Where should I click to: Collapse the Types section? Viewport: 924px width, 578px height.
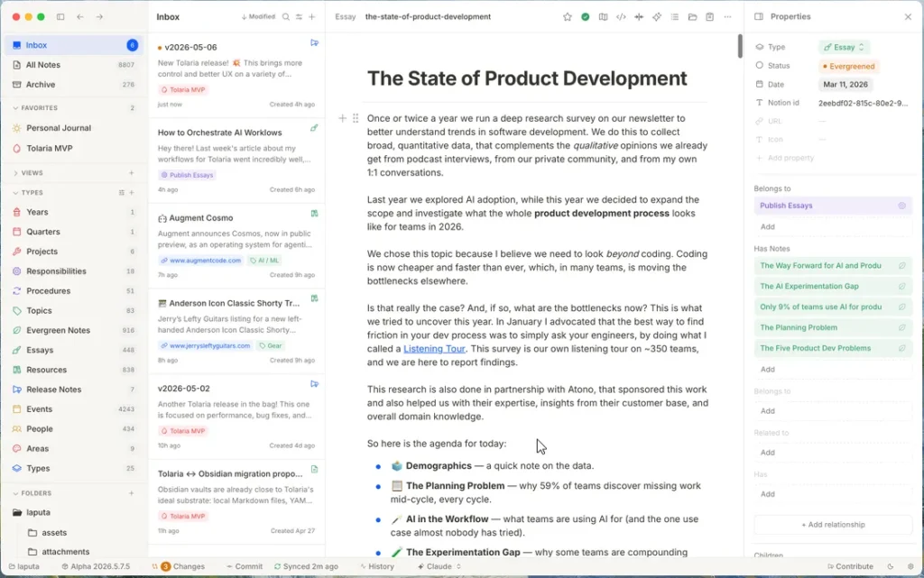click(28, 192)
